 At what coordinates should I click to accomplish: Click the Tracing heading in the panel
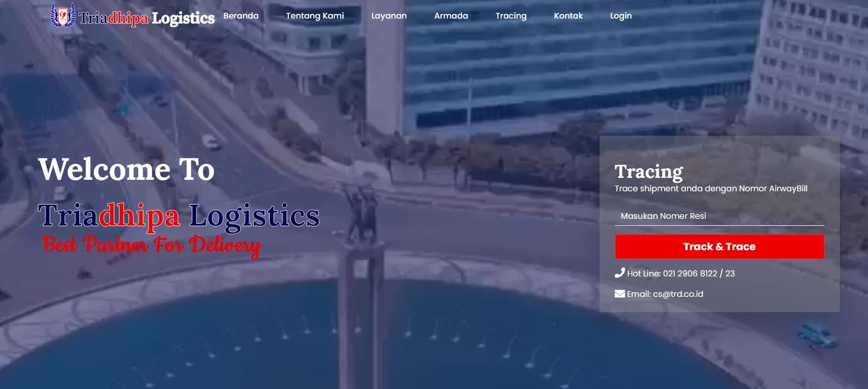click(x=649, y=171)
